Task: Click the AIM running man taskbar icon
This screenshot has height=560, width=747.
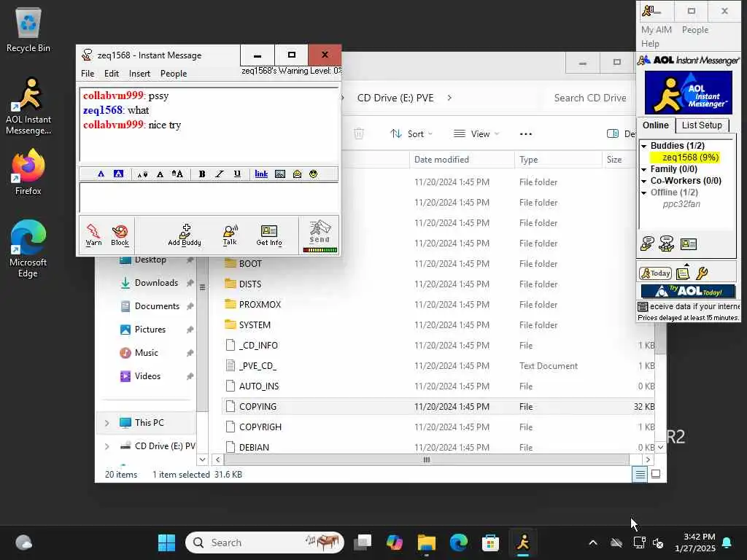Action: tap(522, 542)
